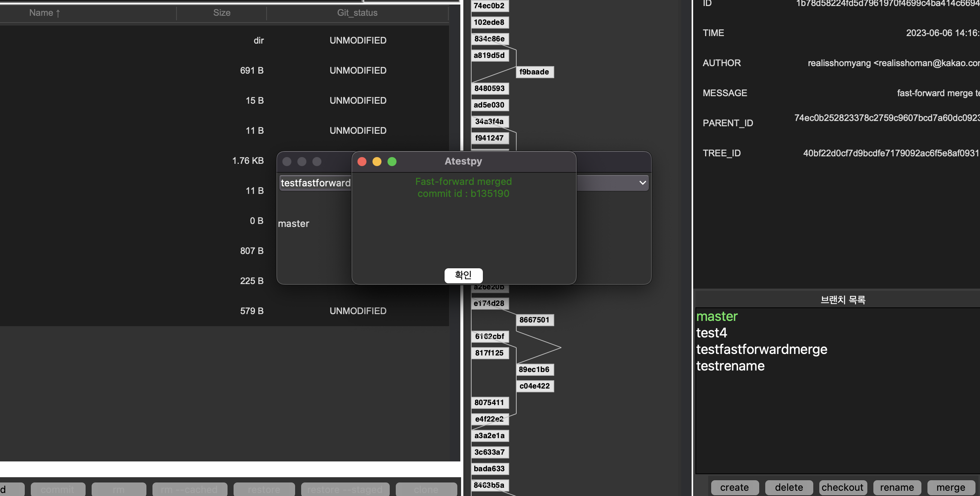
Task: Click commit node 74ec0b2
Action: coord(489,6)
